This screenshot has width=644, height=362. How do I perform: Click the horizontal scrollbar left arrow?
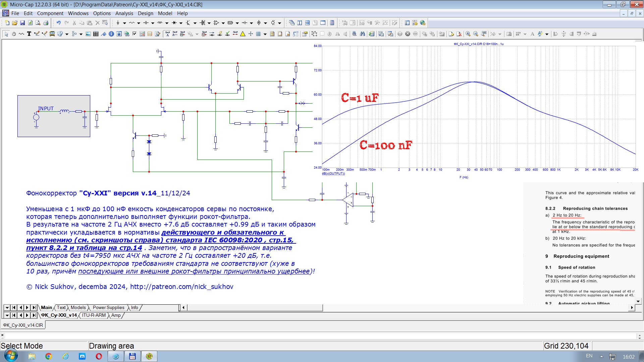click(183, 308)
